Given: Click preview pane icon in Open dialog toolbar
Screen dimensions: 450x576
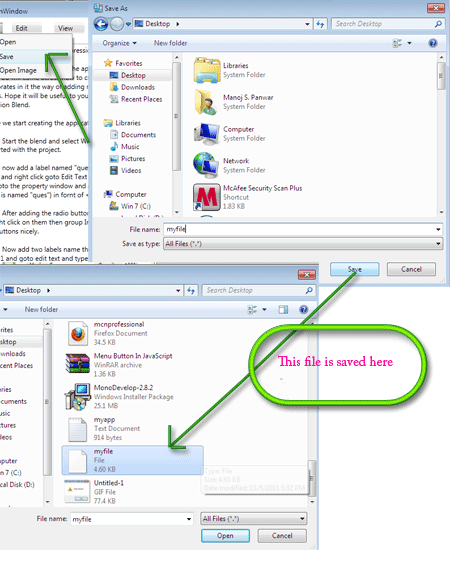Looking at the screenshot, I should (x=283, y=310).
